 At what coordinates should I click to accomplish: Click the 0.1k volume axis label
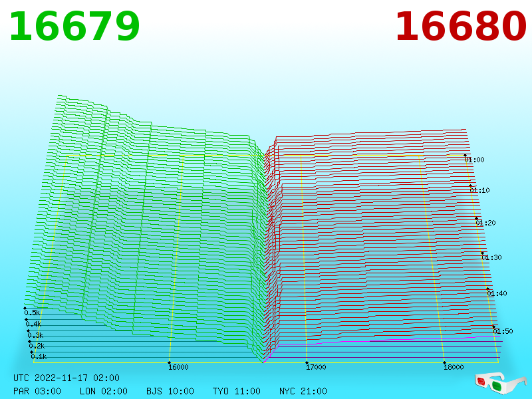point(39,356)
